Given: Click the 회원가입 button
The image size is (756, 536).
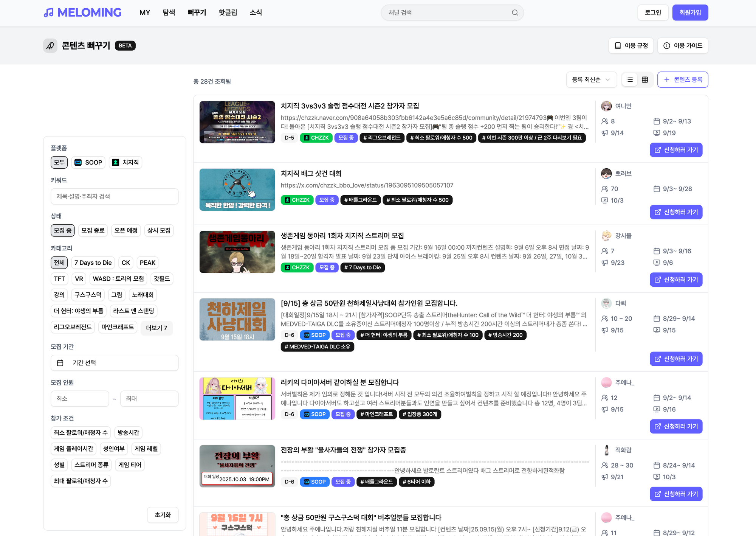Looking at the screenshot, I should 690,12.
